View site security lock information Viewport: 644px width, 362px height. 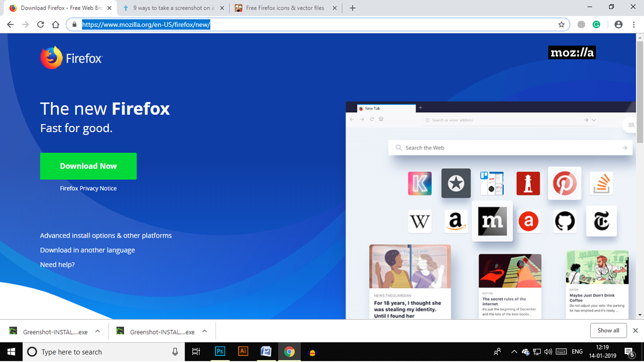point(74,24)
